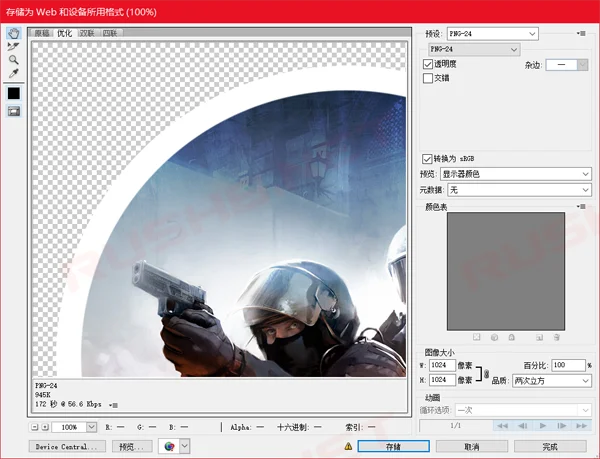Screen dimensions: 600x459
Task: Click the W width input field
Action: click(x=442, y=365)
